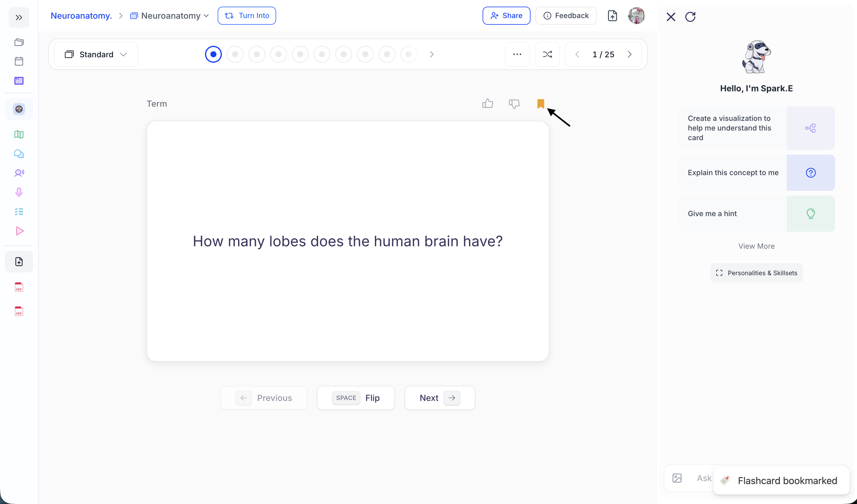
Task: Refresh the Spark.E chat panel
Action: point(690,17)
